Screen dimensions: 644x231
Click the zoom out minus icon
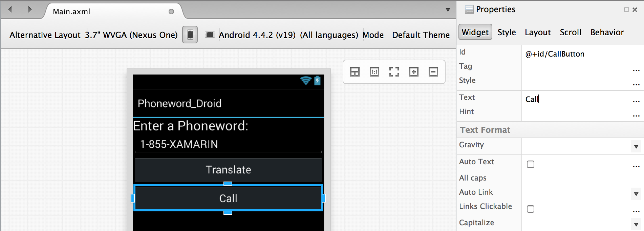click(433, 72)
